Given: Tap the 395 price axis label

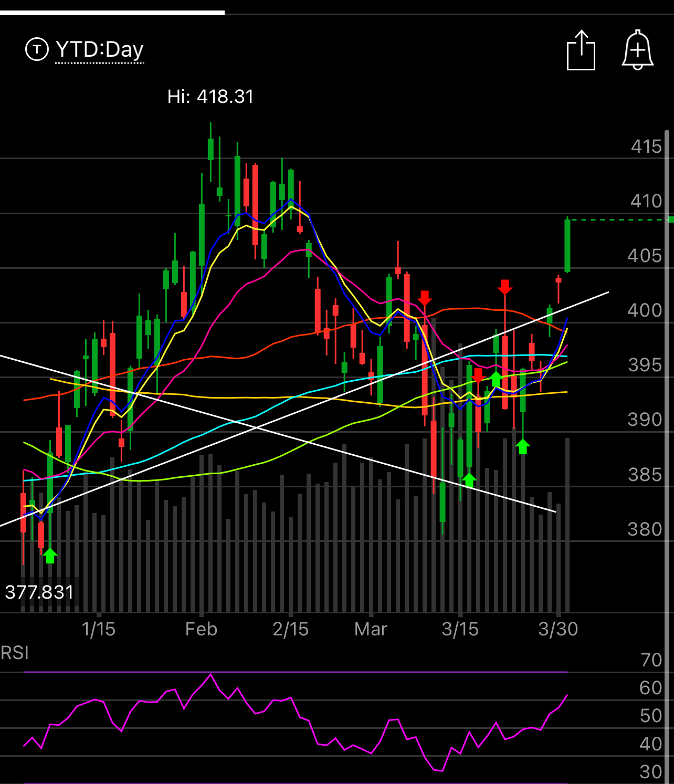Looking at the screenshot, I should [x=645, y=364].
